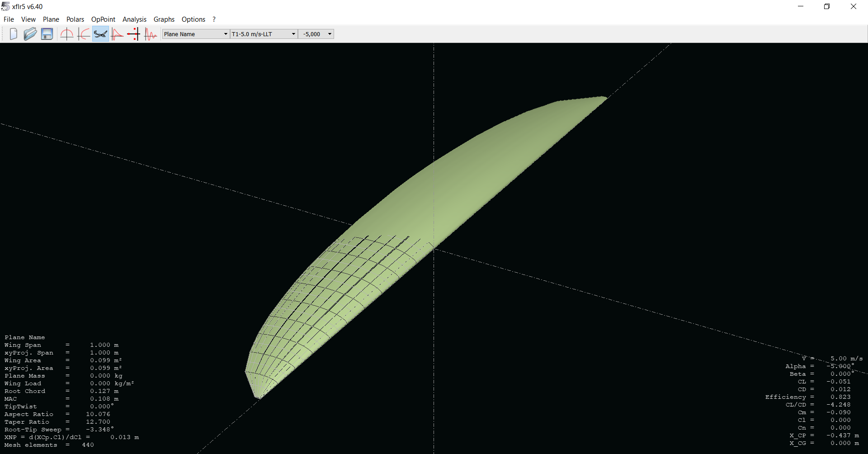Toggle the 3D plane view icon

pyautogui.click(x=100, y=34)
